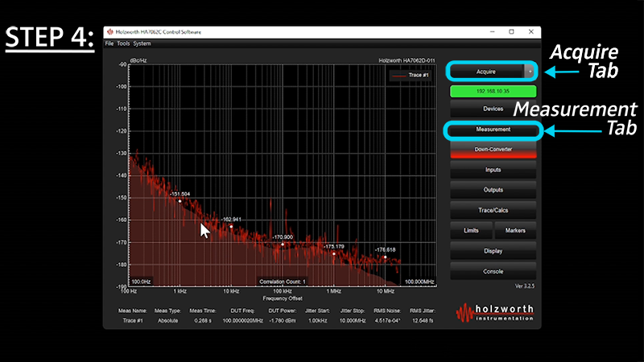Open the Console panel
Image resolution: width=644 pixels, height=362 pixels.
pos(493,271)
